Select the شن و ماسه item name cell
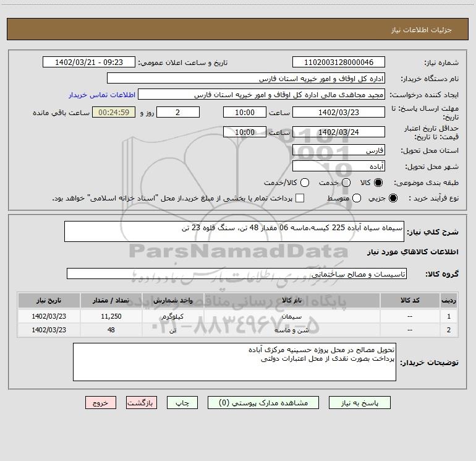This screenshot has height=461, width=476. pyautogui.click(x=292, y=330)
